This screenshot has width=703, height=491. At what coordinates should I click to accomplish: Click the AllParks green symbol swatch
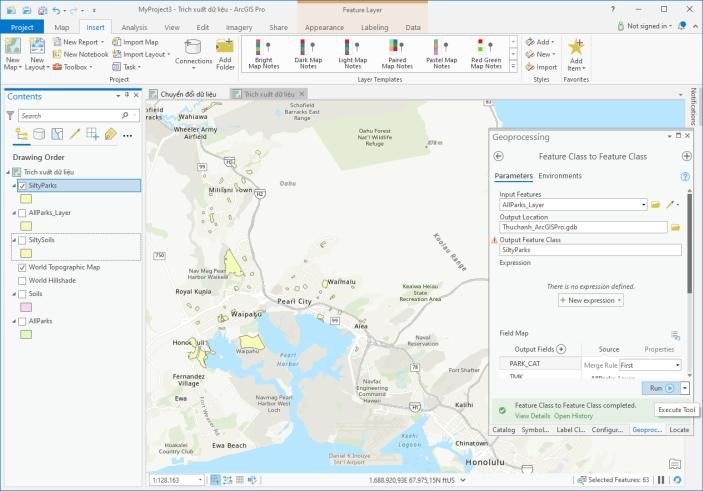click(x=26, y=335)
